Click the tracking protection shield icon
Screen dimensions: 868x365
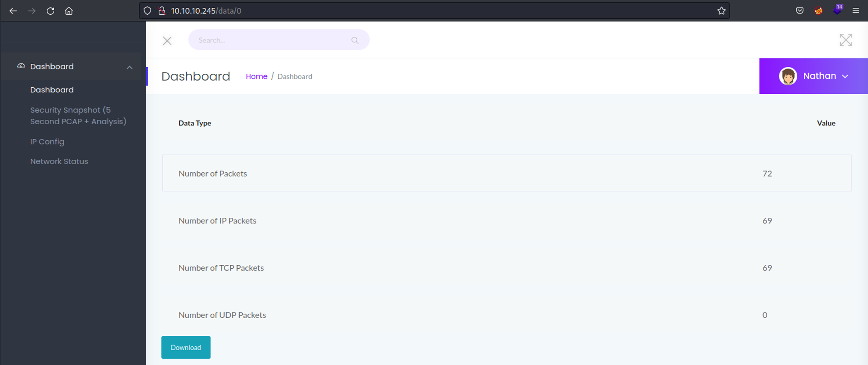pyautogui.click(x=148, y=11)
